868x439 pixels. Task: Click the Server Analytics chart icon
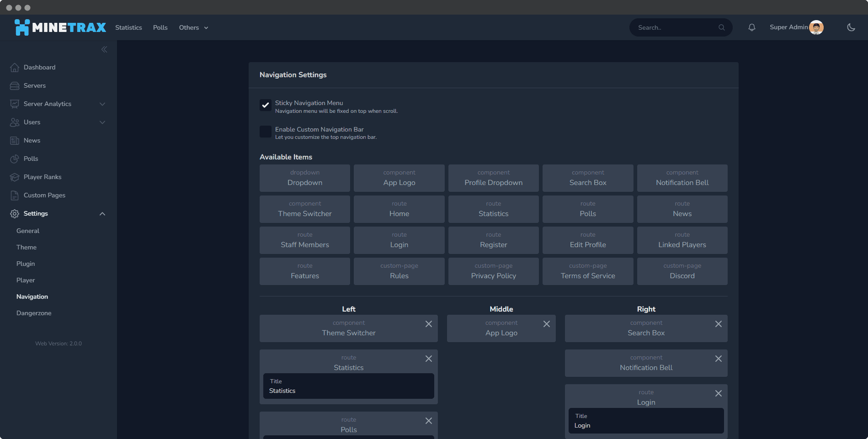(x=15, y=104)
